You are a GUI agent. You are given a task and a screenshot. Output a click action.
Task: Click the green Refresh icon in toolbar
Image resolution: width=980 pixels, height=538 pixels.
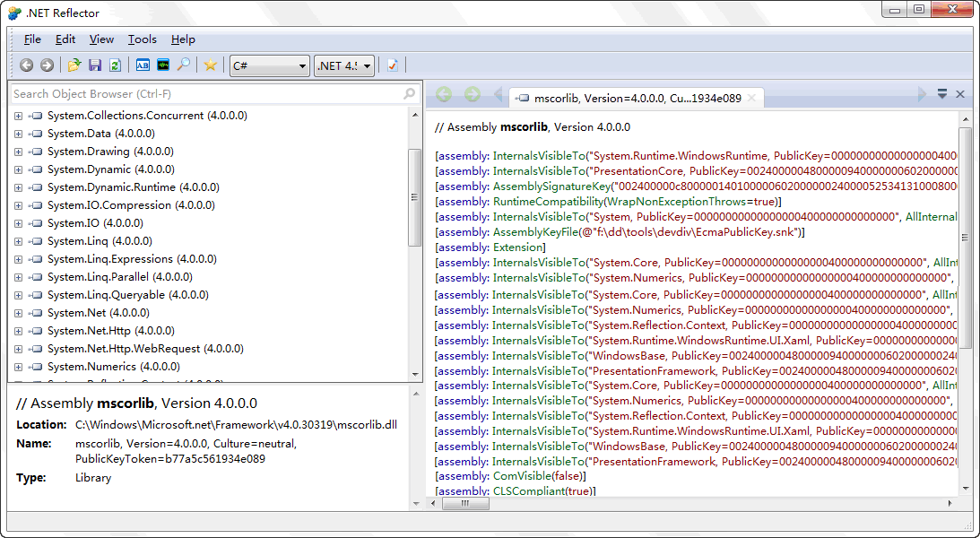click(x=115, y=65)
